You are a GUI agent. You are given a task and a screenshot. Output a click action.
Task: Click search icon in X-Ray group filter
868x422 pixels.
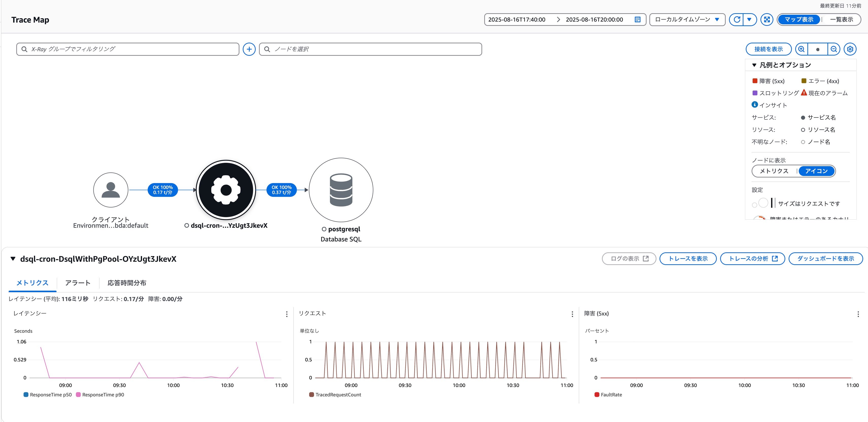coord(24,49)
